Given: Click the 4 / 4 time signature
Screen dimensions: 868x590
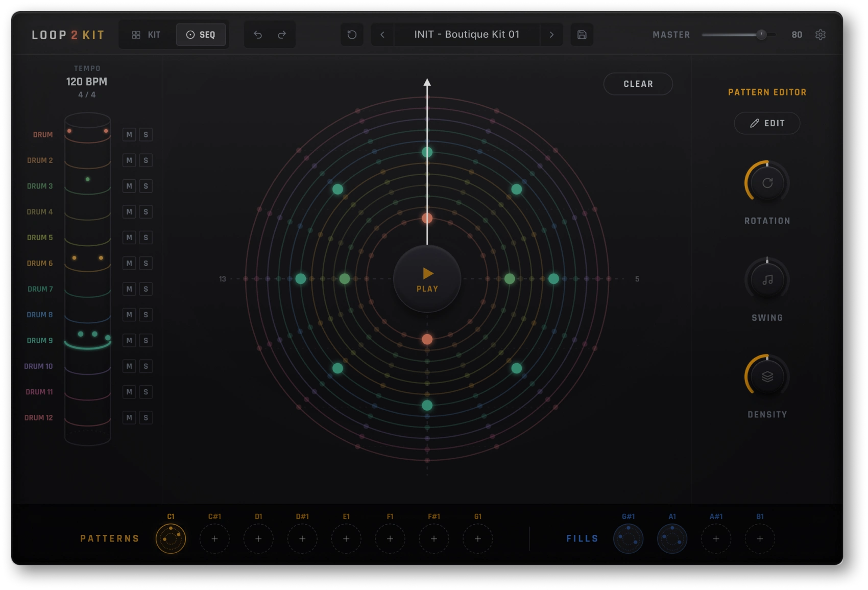Looking at the screenshot, I should (87, 95).
